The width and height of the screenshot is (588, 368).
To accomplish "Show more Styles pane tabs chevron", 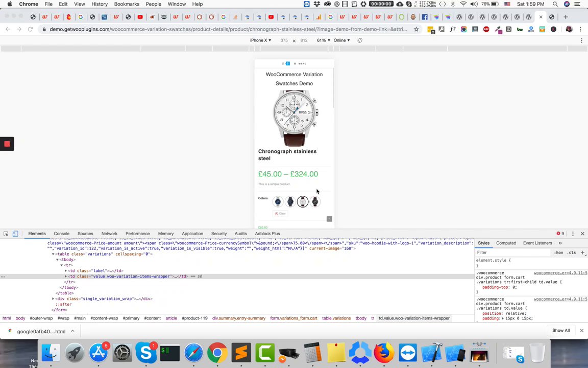I will [560, 243].
